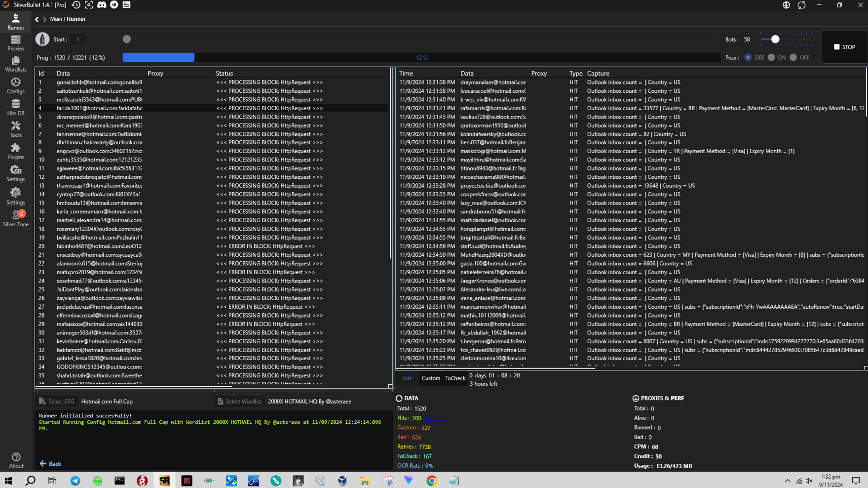Click the start position slider handle
This screenshot has height=488, width=868.
(127, 39)
